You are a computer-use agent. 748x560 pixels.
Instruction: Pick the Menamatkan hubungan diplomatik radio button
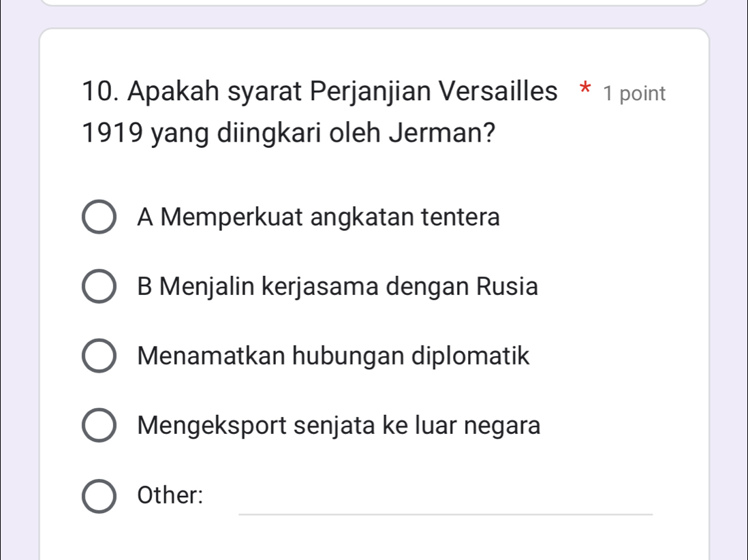99,357
